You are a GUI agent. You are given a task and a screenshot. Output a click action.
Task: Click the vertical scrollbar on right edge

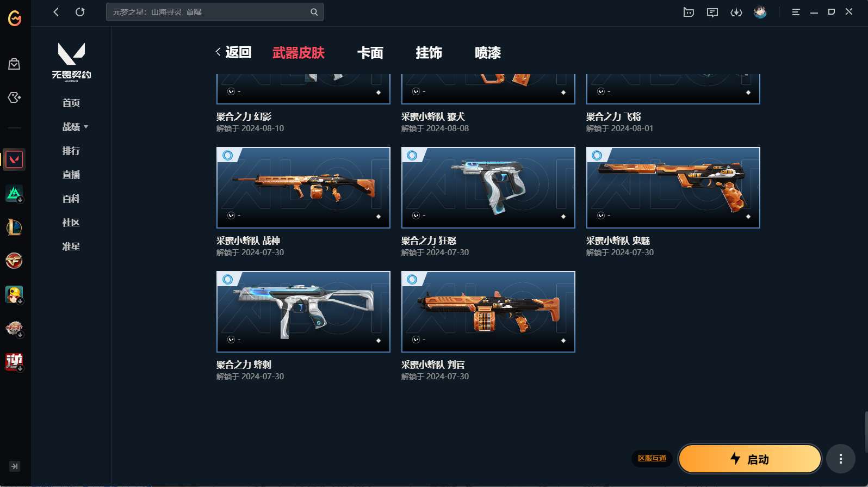click(x=866, y=432)
